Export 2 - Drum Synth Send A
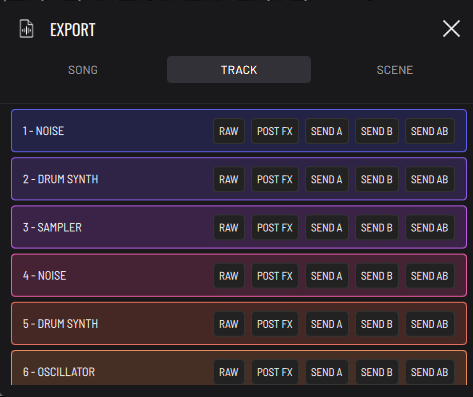This screenshot has width=473, height=397. pyautogui.click(x=326, y=179)
